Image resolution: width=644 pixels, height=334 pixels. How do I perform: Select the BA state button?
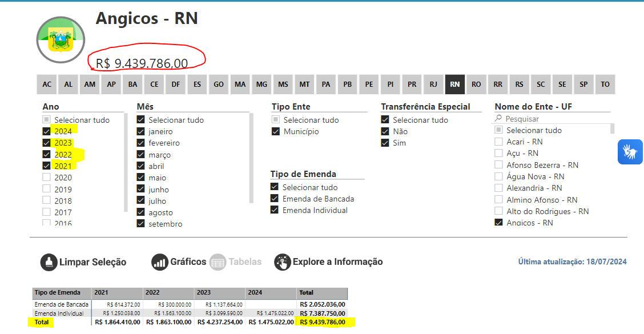coord(132,84)
